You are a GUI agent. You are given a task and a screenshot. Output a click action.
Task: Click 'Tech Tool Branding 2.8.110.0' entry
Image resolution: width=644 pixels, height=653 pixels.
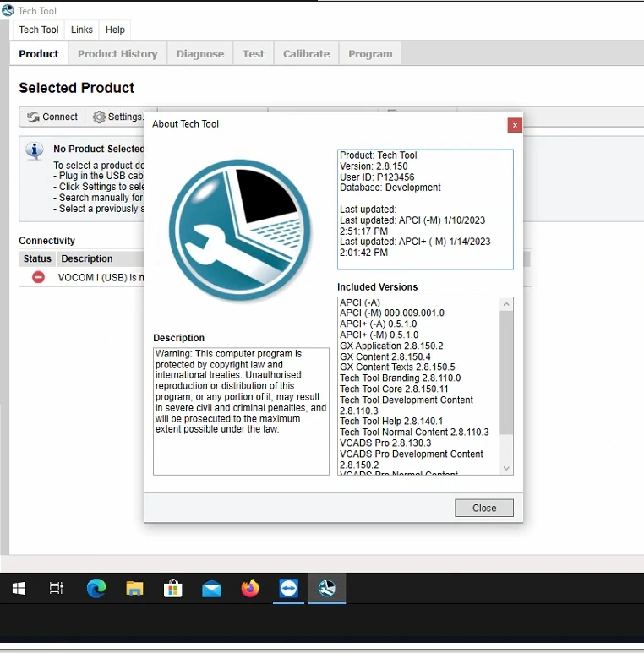click(401, 378)
